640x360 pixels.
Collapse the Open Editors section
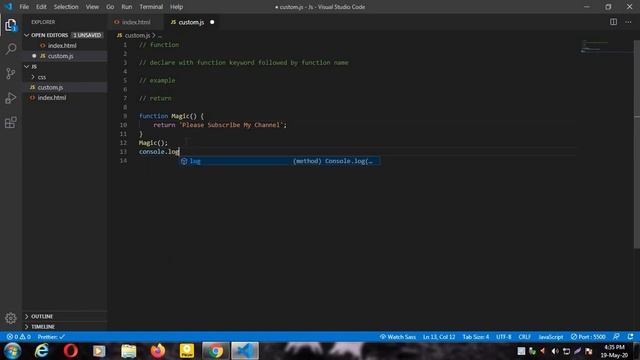tap(27, 35)
